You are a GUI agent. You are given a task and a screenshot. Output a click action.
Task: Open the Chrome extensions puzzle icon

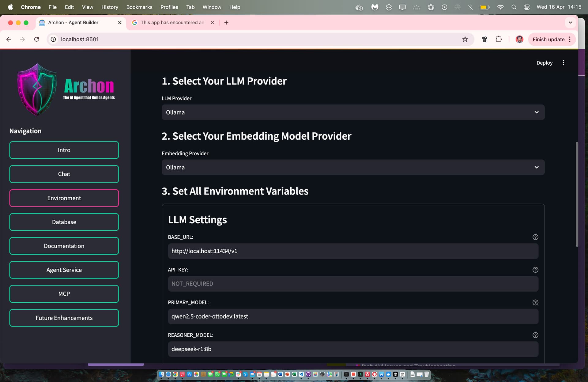click(499, 39)
